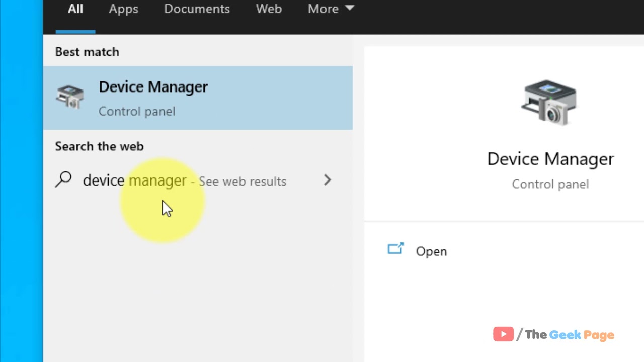Expand web results with the right chevron
The height and width of the screenshot is (362, 644).
[328, 180]
